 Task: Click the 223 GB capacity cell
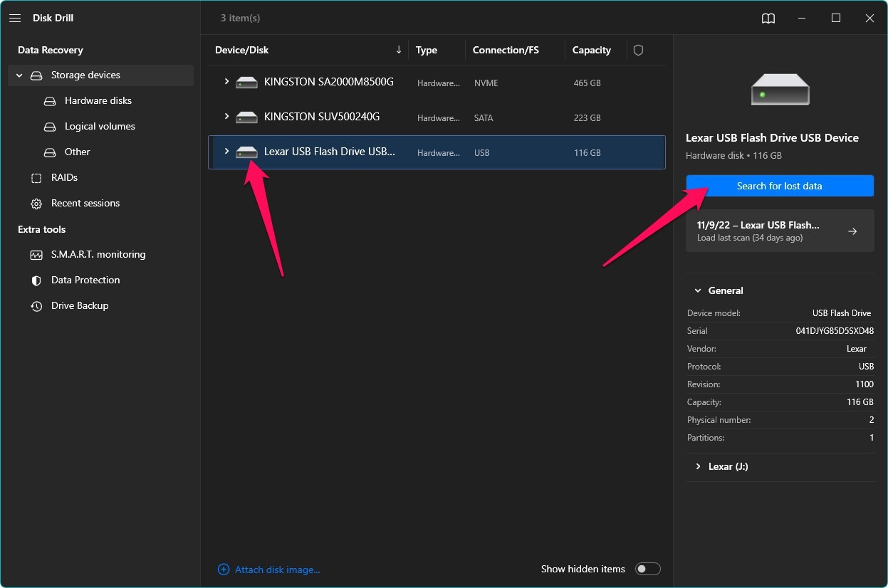[587, 118]
